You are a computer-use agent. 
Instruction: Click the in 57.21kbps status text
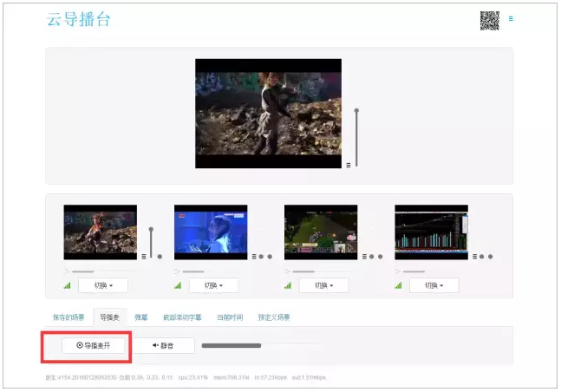click(271, 377)
